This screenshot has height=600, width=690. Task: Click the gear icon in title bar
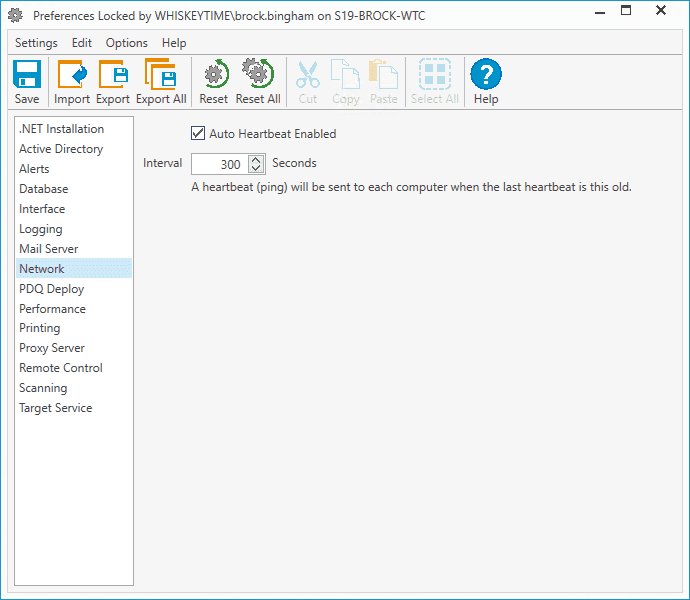click(15, 15)
